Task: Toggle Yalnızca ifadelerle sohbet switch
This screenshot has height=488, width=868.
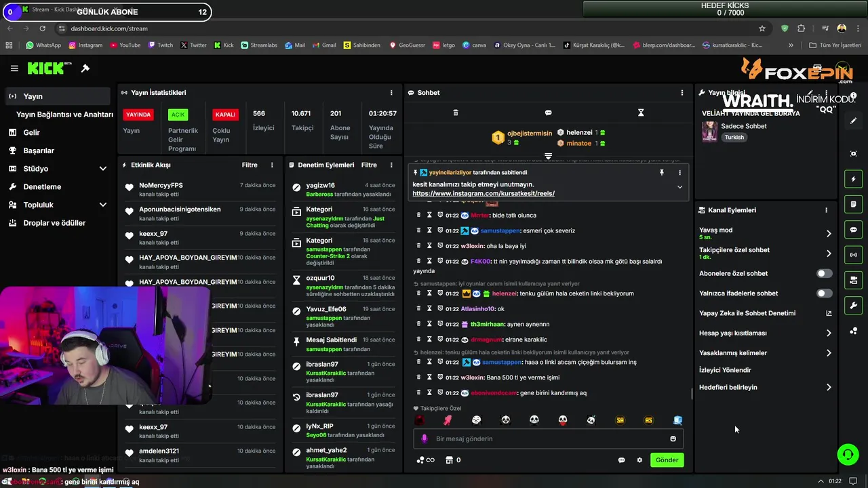Action: [824, 293]
